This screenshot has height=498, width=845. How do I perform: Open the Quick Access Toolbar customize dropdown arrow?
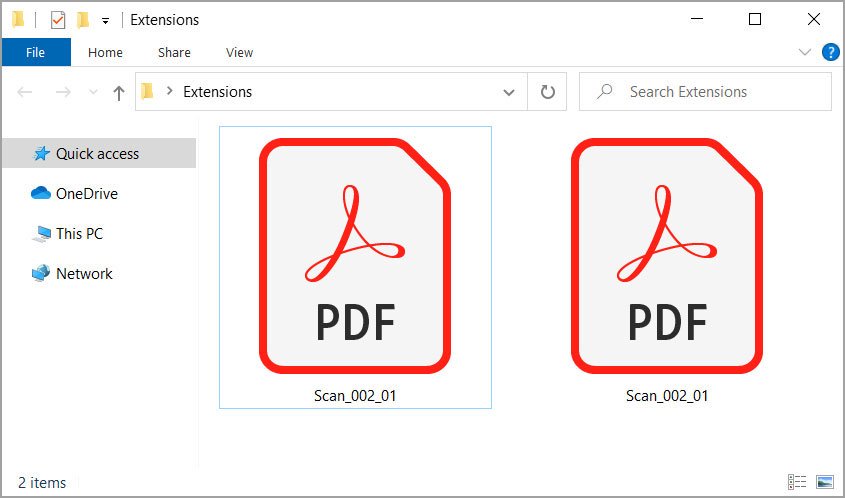tap(106, 21)
